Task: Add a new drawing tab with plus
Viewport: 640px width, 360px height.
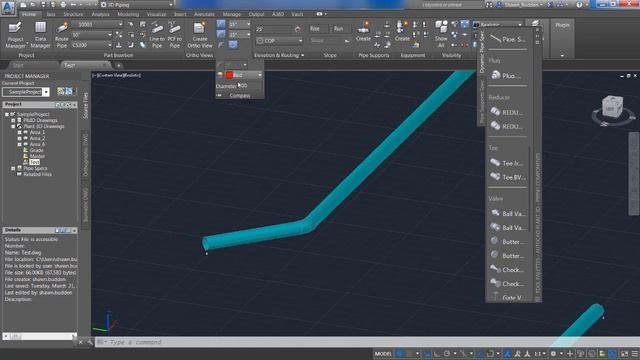Action: click(x=119, y=65)
